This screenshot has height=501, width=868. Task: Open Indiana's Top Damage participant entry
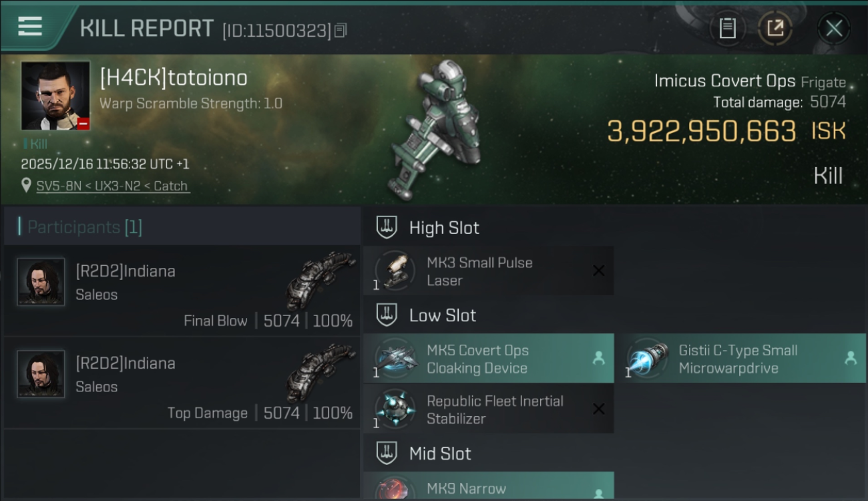coord(182,383)
